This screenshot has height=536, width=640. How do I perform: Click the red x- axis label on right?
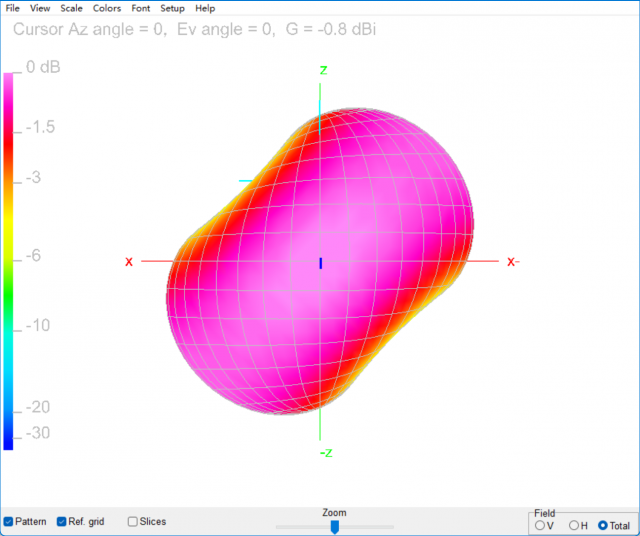[512, 262]
